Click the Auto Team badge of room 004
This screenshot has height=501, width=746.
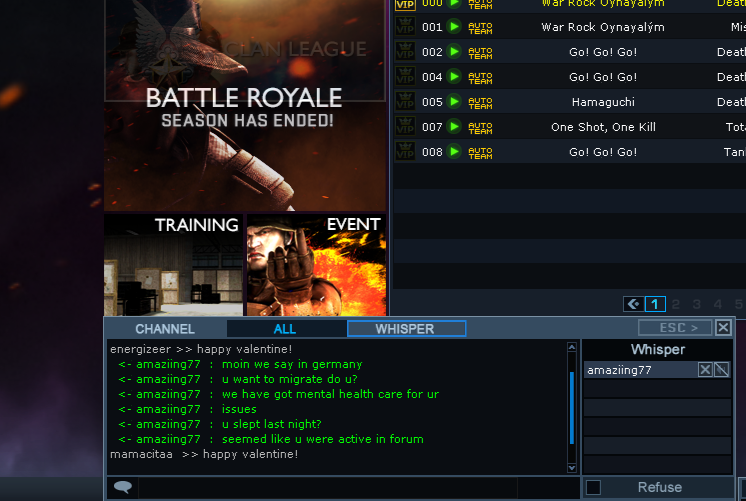(x=480, y=78)
